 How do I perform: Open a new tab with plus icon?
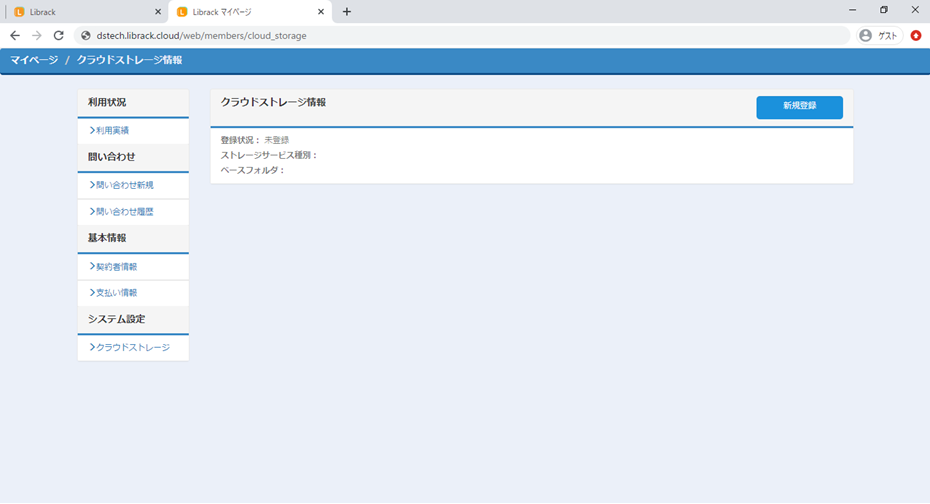[347, 12]
